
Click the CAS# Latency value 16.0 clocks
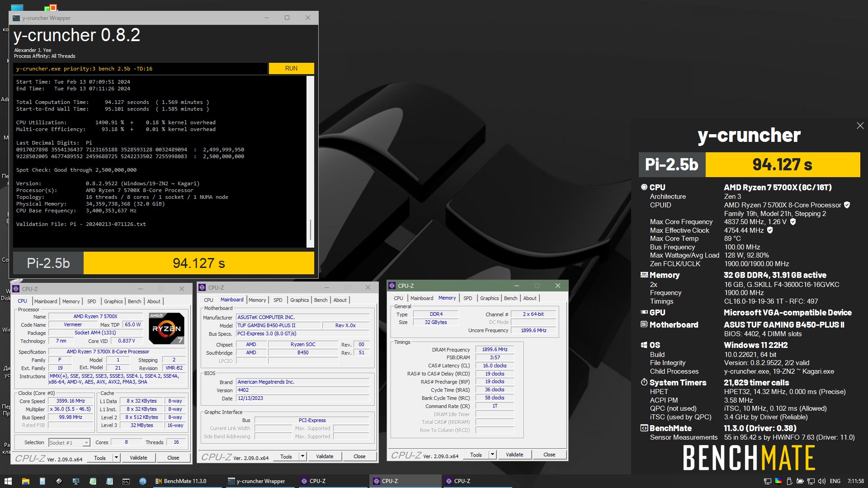point(495,366)
